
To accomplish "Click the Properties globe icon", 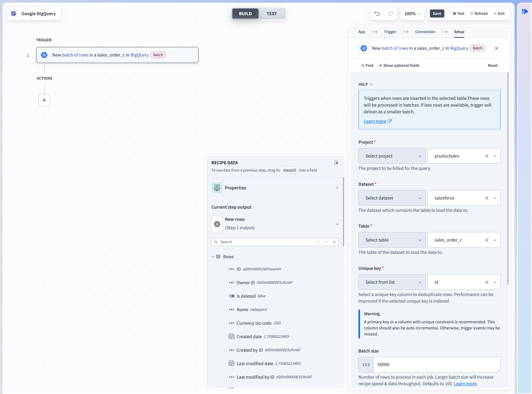I will click(217, 188).
